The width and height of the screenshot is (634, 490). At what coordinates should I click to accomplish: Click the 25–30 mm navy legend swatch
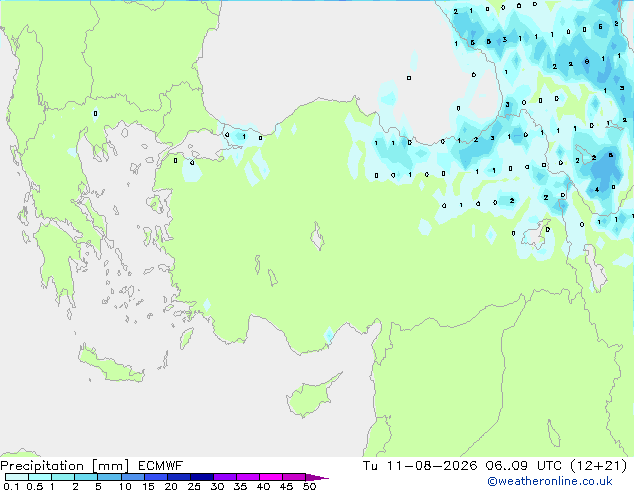click(x=201, y=477)
